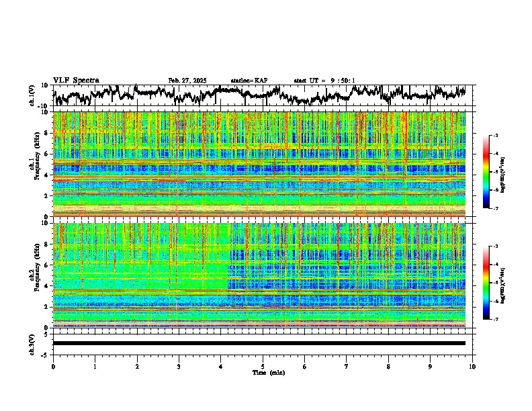Viewport: 532px width, 411px height.
Task: Click the "-3" label on ch.2 colorbar
Action: pyautogui.click(x=495, y=246)
